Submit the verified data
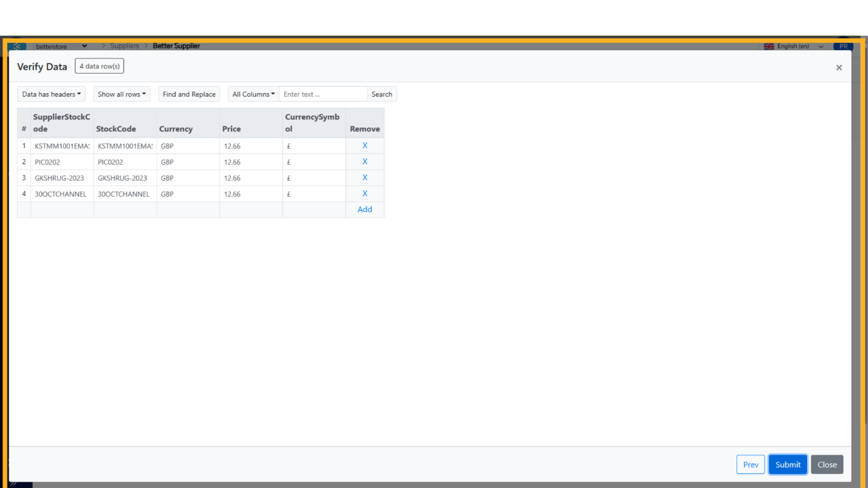Image resolution: width=868 pixels, height=488 pixels. click(x=787, y=465)
